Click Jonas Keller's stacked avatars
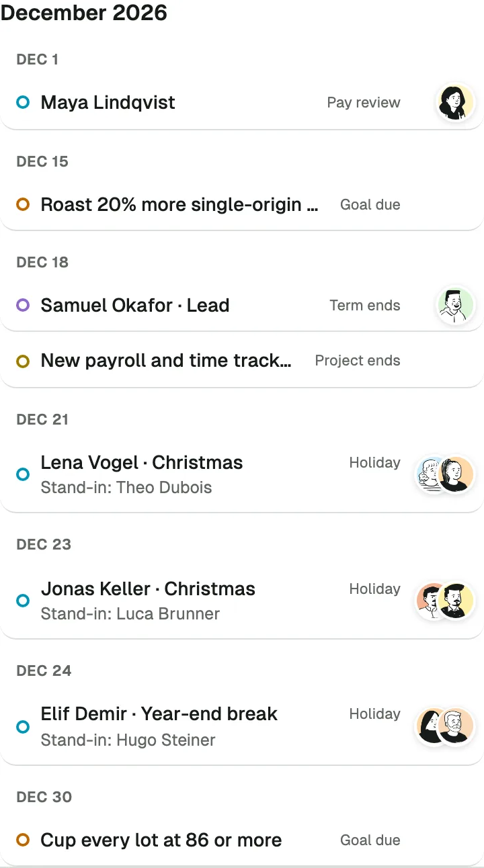 pos(445,600)
